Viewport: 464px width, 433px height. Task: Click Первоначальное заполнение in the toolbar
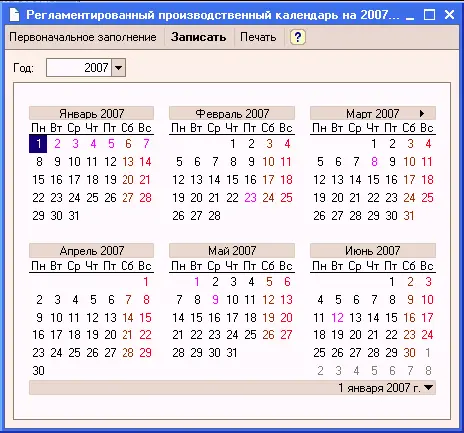(83, 37)
